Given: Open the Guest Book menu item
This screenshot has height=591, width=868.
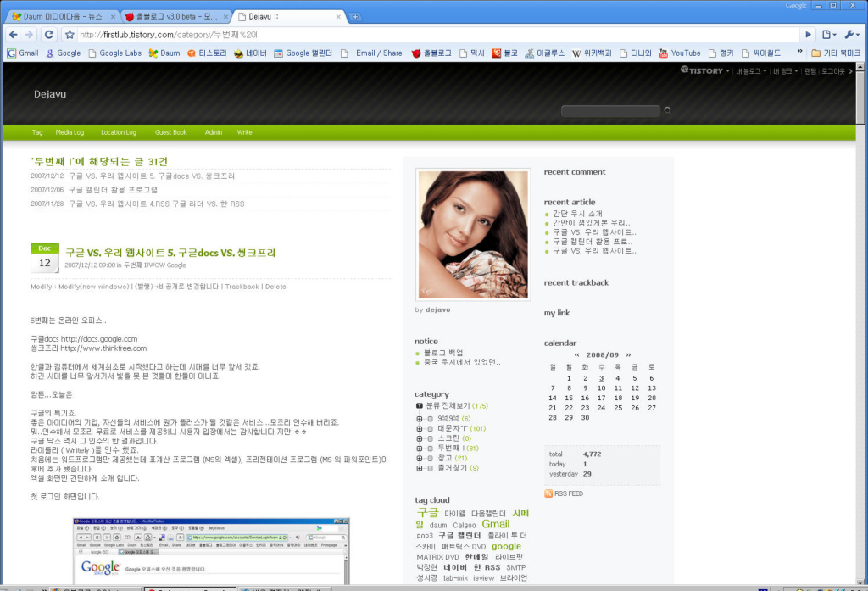Looking at the screenshot, I should 171,132.
